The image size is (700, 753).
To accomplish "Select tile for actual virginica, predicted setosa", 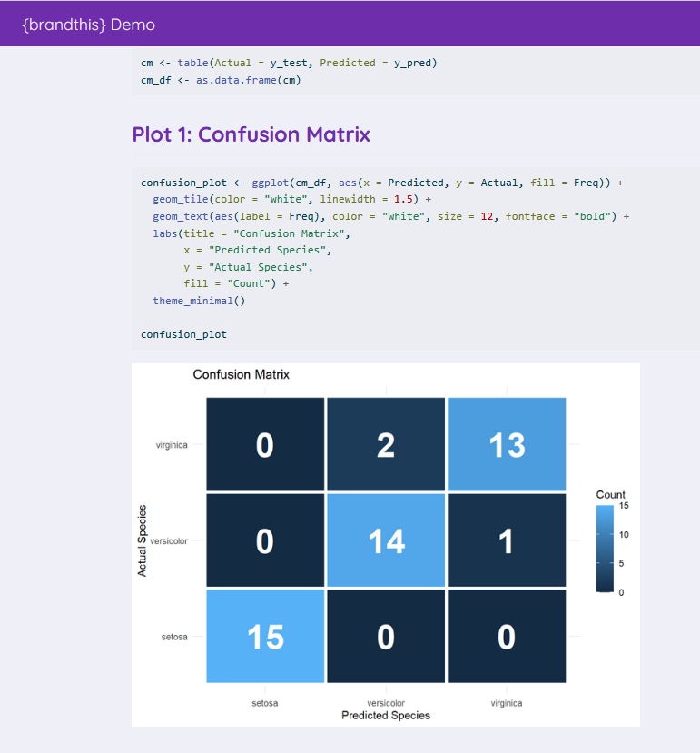I will 265,445.
